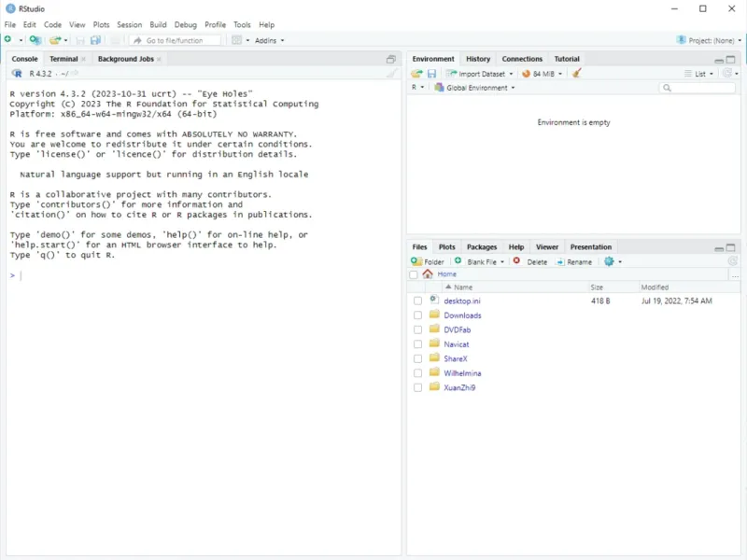Viewport: 747px width, 560px height.
Task: Open the 84 MiB memory usage dropdown
Action: [x=543, y=74]
